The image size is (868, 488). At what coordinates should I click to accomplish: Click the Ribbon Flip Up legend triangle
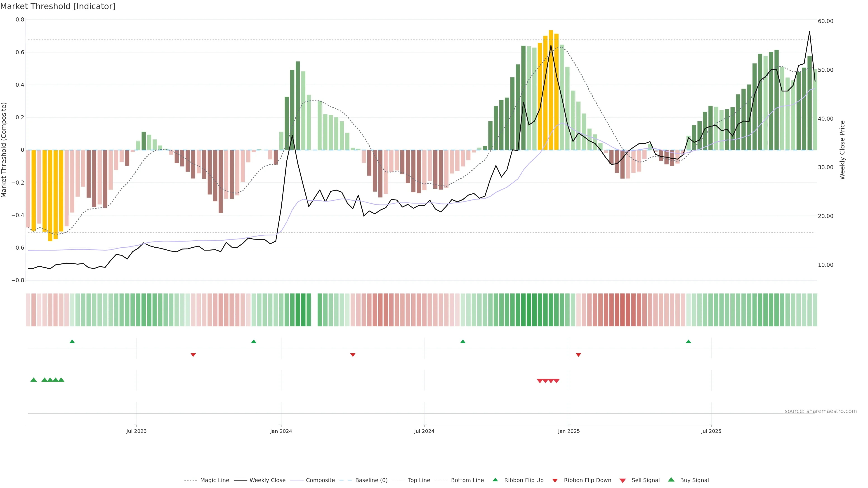tap(495, 480)
